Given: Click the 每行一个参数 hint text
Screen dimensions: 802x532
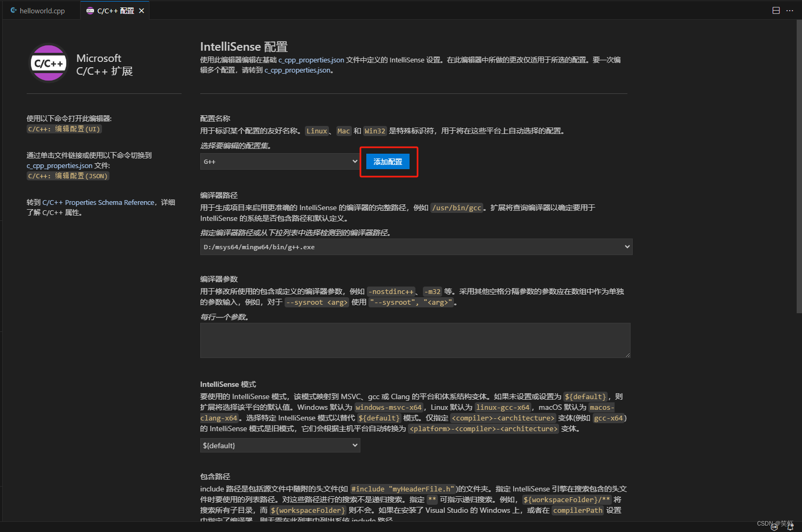Looking at the screenshot, I should pos(225,317).
